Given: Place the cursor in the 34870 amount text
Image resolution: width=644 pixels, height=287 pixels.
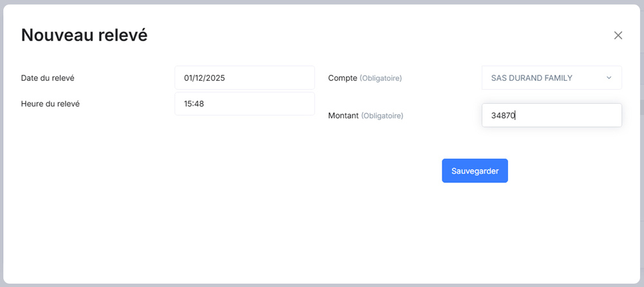Looking at the screenshot, I should click(503, 115).
